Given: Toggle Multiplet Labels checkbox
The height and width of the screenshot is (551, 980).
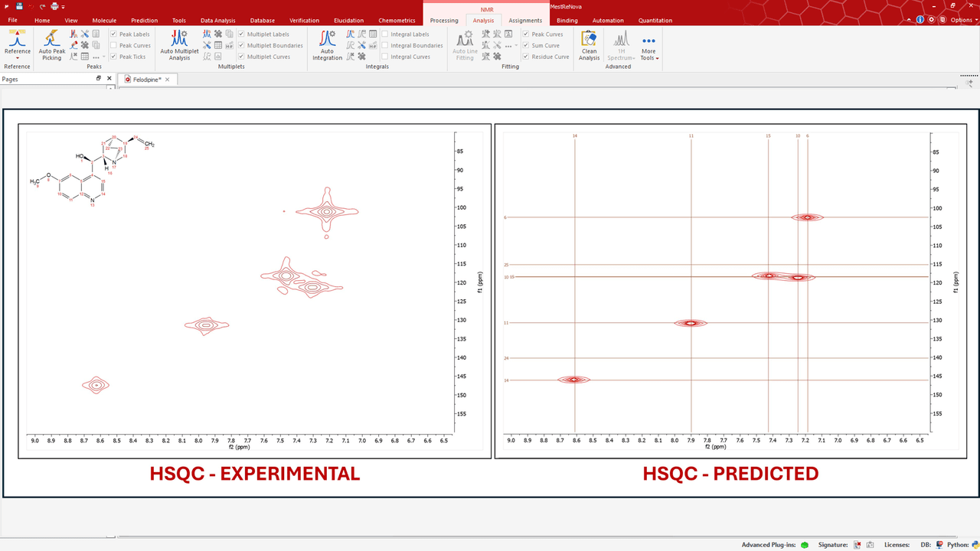Looking at the screenshot, I should 241,34.
